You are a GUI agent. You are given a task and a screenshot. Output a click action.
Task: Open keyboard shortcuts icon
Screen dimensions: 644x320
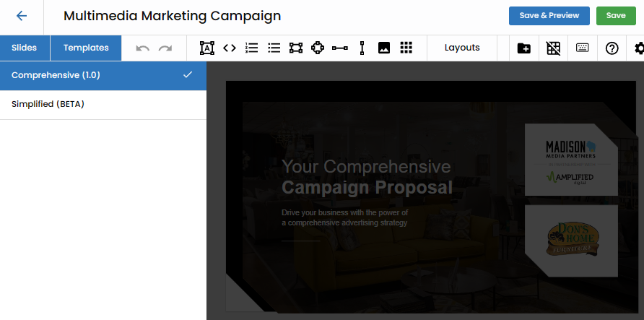coord(583,48)
